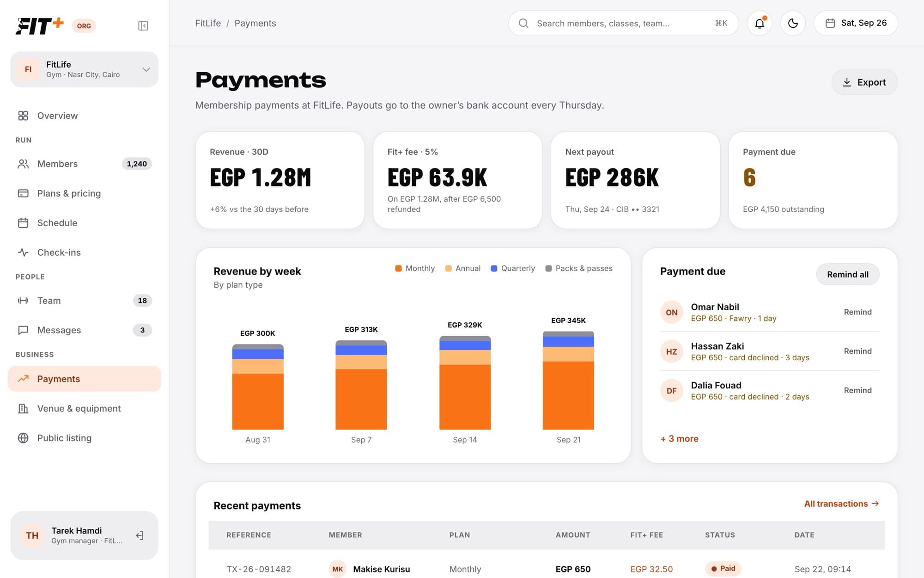The width and height of the screenshot is (924, 578).
Task: Click the Overview grid icon
Action: [x=23, y=116]
